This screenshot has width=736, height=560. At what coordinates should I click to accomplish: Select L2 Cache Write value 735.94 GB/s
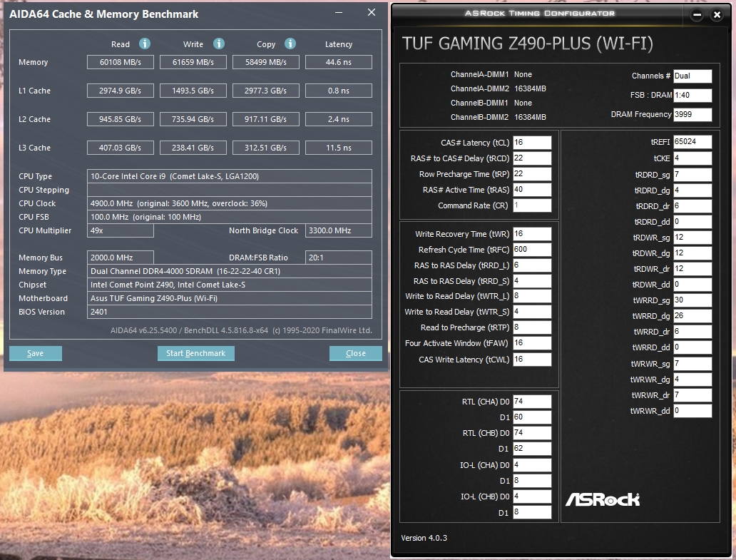[193, 119]
